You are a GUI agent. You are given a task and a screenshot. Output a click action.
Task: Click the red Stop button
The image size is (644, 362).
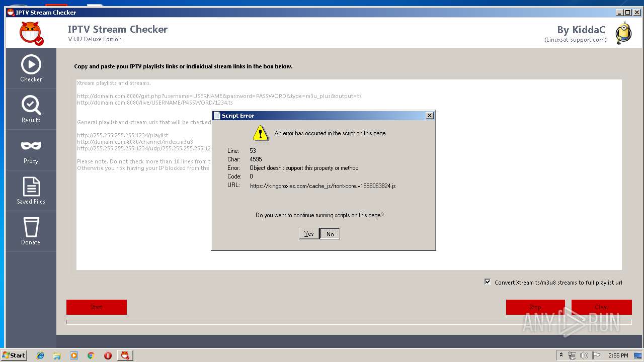[535, 307]
